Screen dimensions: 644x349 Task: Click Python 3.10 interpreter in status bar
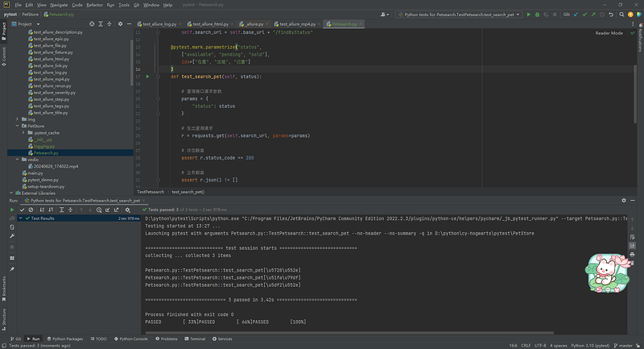(590, 346)
